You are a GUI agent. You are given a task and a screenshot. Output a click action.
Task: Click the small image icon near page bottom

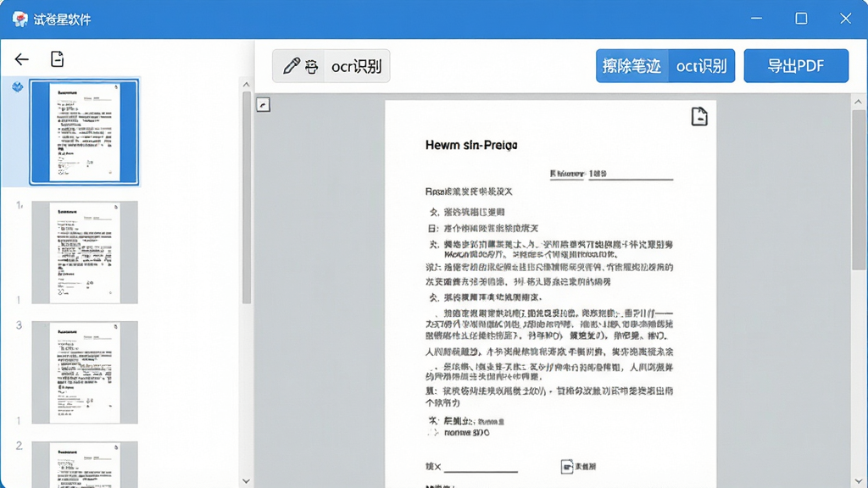click(x=567, y=467)
